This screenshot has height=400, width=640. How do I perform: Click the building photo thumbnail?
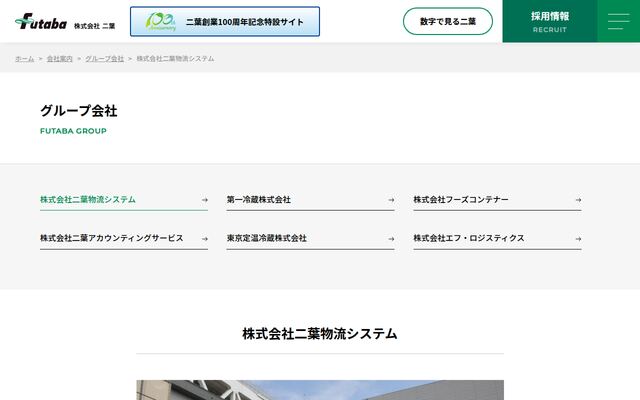point(320,390)
